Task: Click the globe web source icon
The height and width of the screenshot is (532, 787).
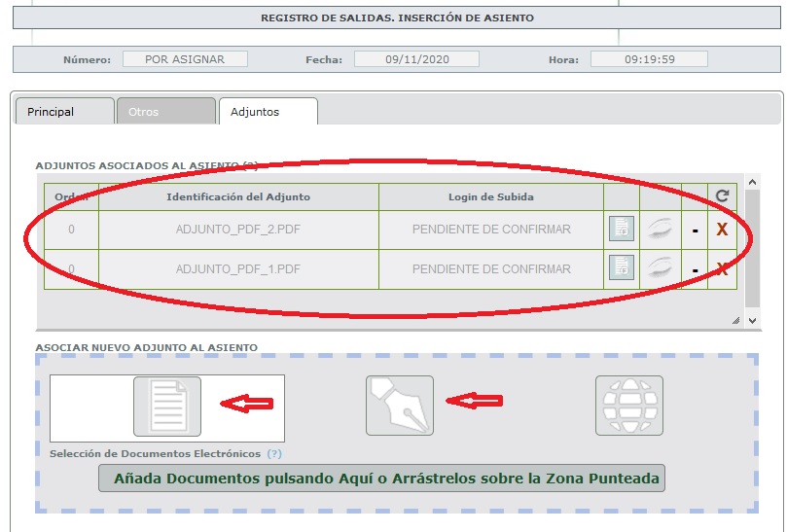Action: (628, 406)
